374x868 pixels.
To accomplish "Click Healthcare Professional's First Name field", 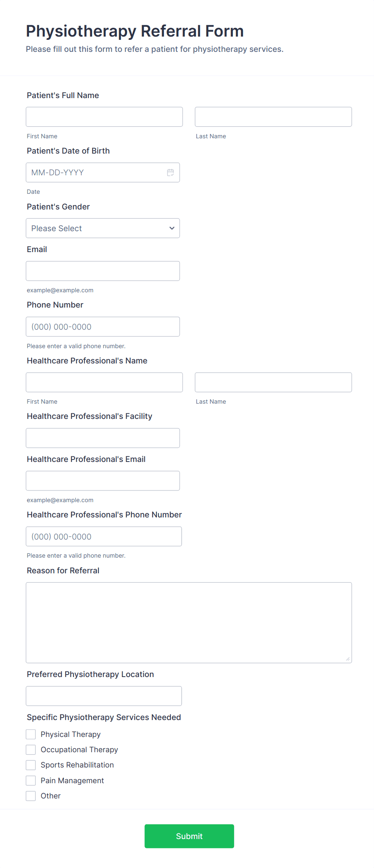I will pos(104,382).
